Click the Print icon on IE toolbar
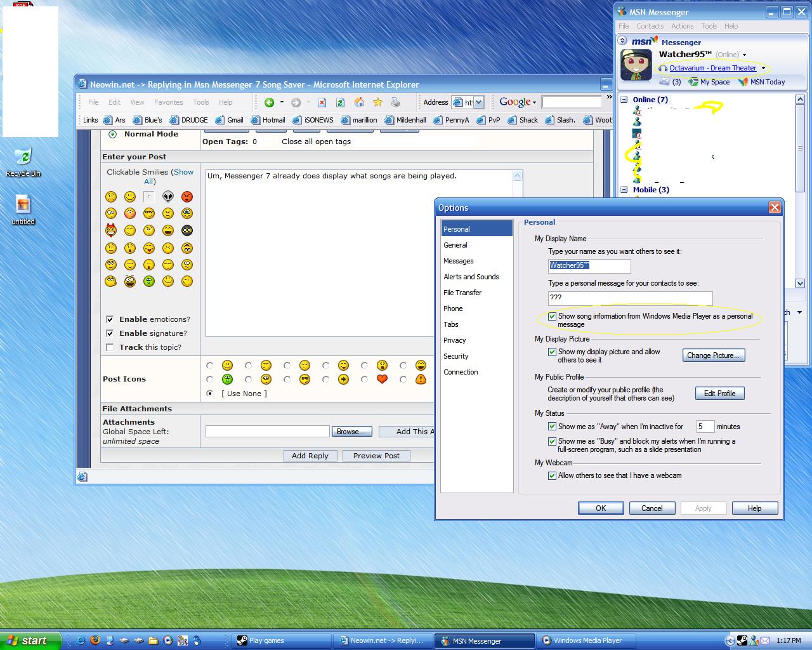This screenshot has height=650, width=812. click(x=395, y=102)
